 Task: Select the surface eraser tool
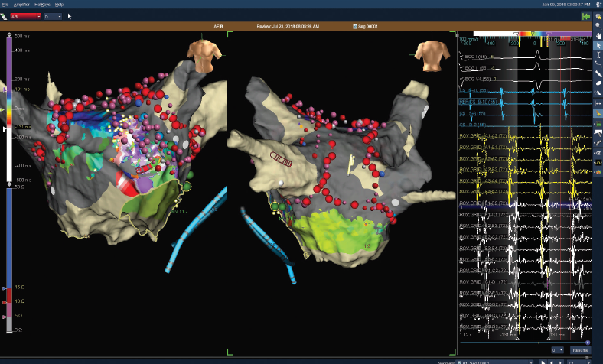598,93
